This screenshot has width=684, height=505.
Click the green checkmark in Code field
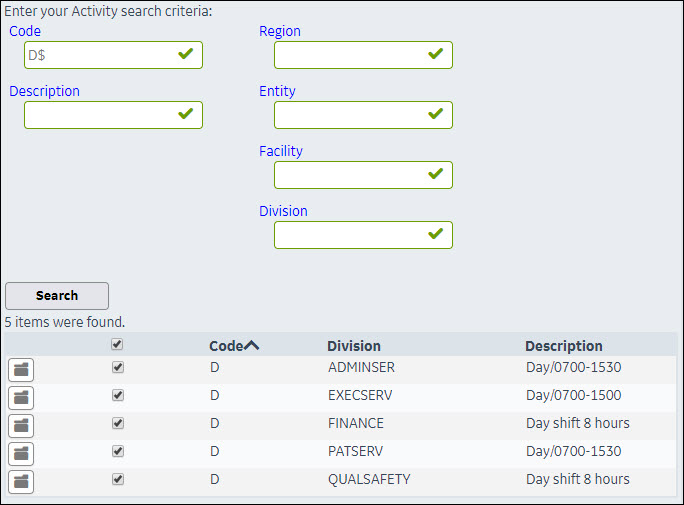pyautogui.click(x=185, y=54)
